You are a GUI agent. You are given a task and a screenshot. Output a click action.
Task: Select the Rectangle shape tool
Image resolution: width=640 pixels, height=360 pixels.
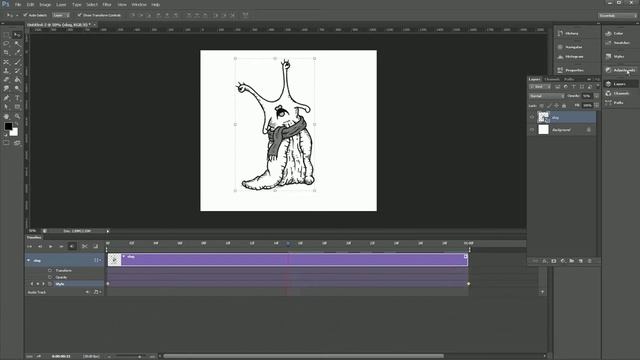coord(17,107)
